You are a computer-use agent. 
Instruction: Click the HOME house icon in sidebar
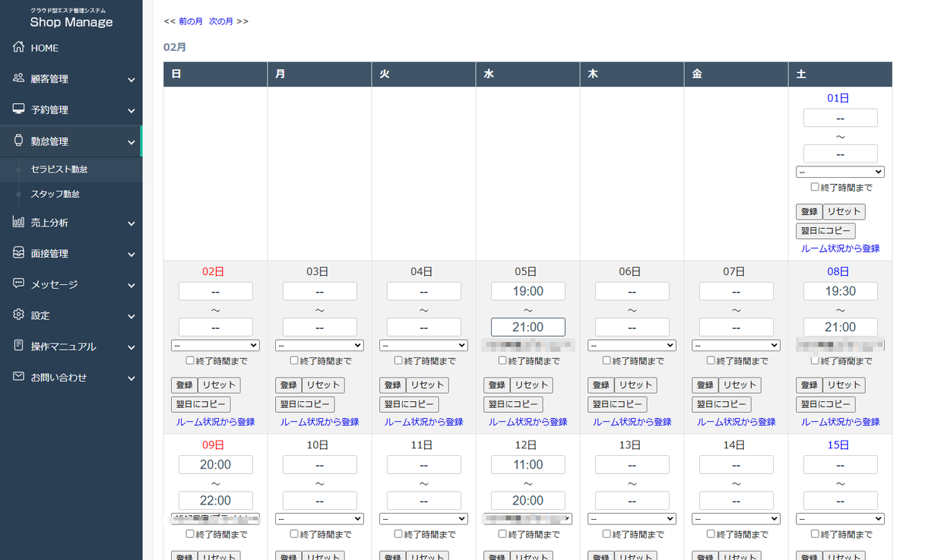pos(19,48)
